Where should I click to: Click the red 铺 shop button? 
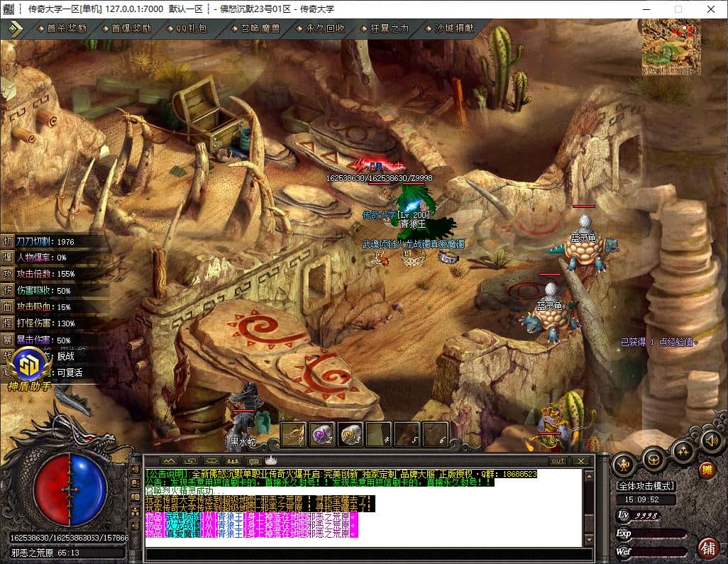coord(709,548)
